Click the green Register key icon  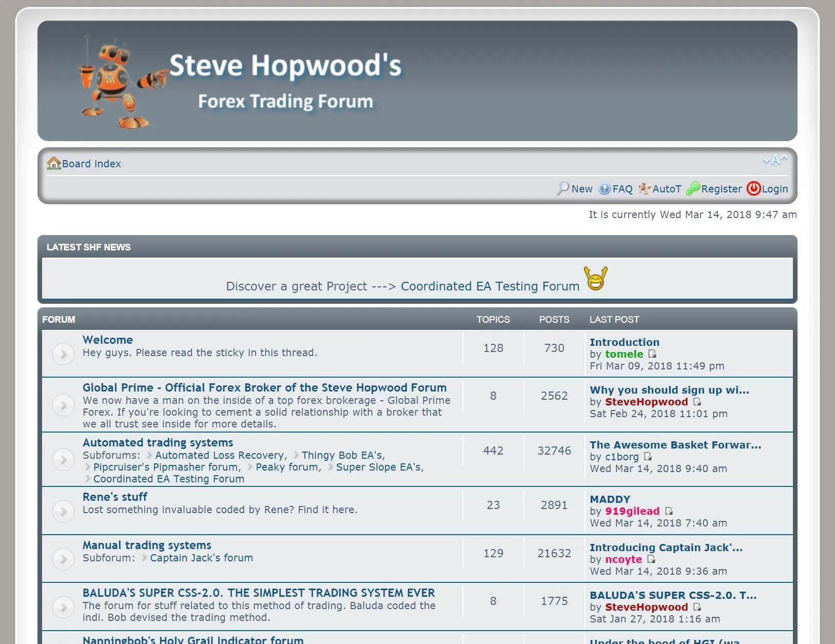coord(693,189)
